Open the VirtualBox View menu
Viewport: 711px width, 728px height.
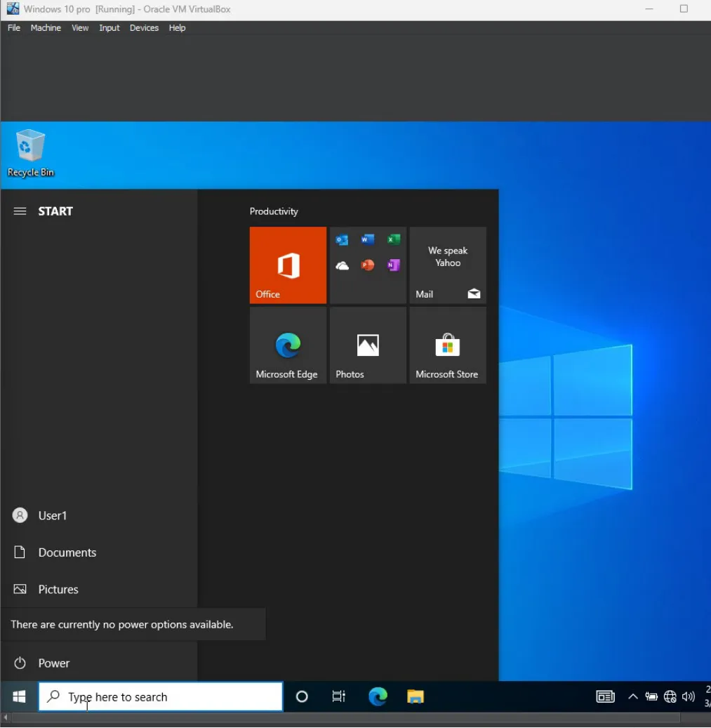pyautogui.click(x=80, y=28)
